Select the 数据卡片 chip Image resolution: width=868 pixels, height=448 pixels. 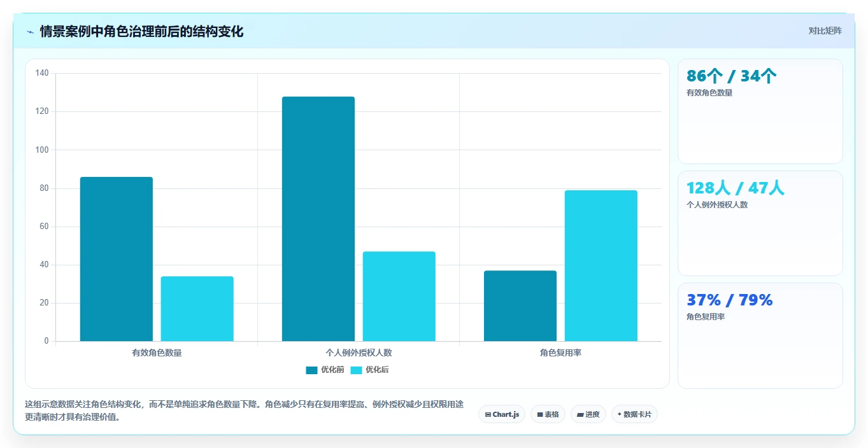click(634, 414)
